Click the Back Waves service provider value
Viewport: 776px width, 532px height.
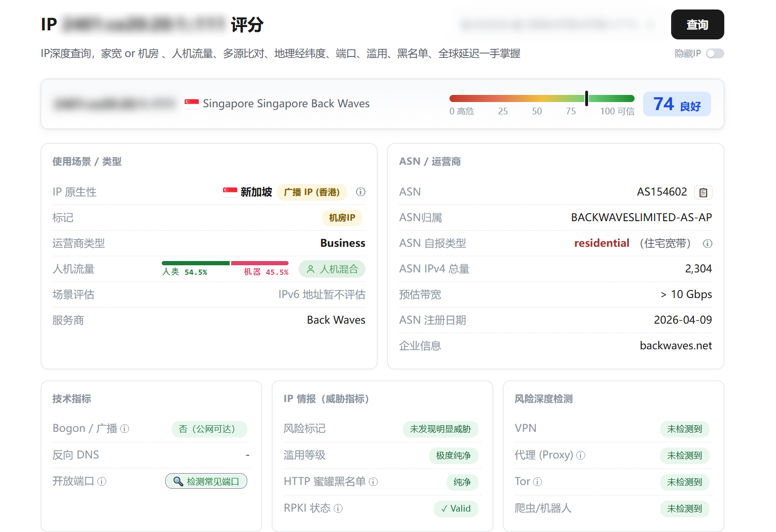[x=336, y=320]
